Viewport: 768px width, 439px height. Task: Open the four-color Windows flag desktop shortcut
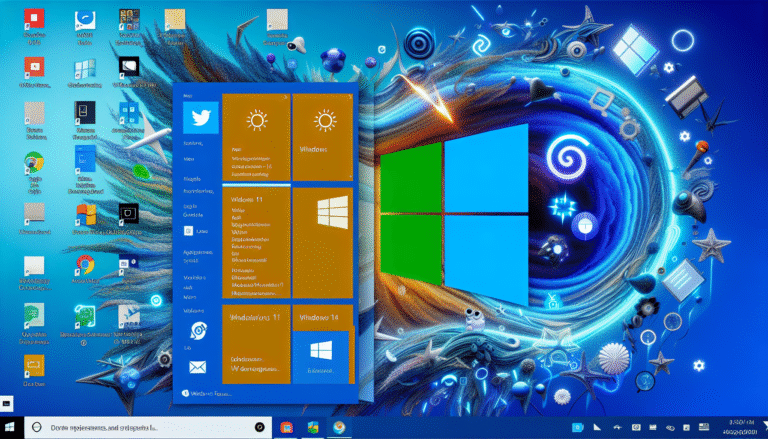pyautogui.click(x=86, y=215)
